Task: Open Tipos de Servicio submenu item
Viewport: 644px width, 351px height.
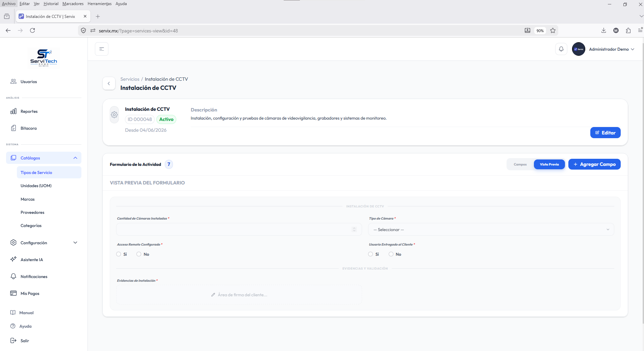Action: [49, 172]
